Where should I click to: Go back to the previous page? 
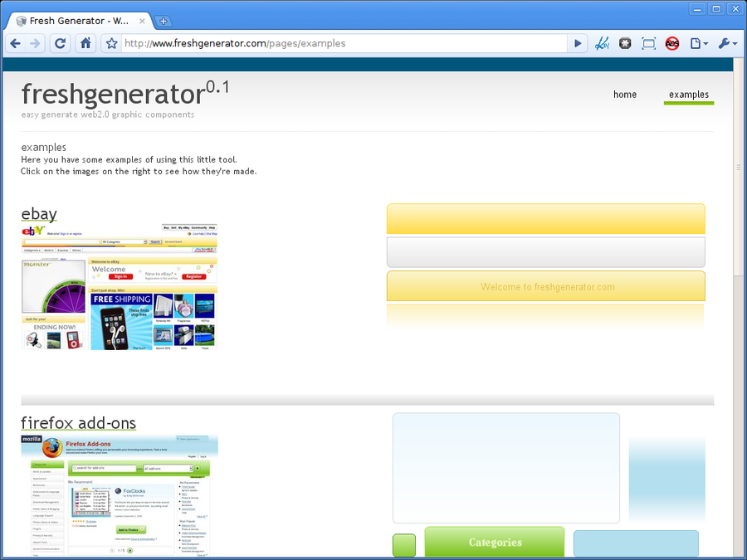(15, 44)
